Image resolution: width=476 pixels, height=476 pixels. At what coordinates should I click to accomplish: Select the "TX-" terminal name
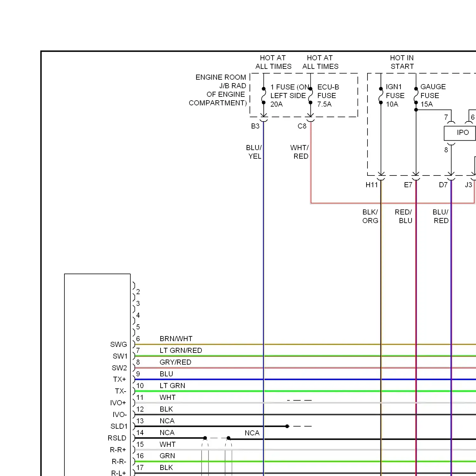click(121, 391)
